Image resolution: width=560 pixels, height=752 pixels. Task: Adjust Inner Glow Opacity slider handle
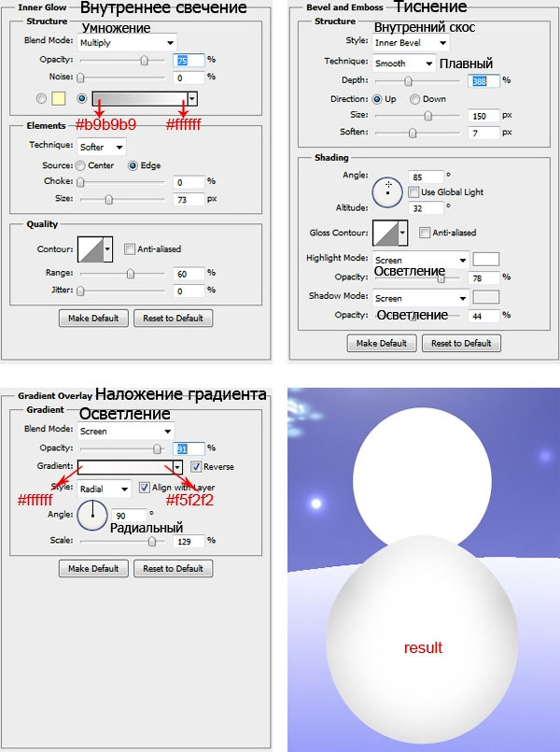click(x=144, y=61)
